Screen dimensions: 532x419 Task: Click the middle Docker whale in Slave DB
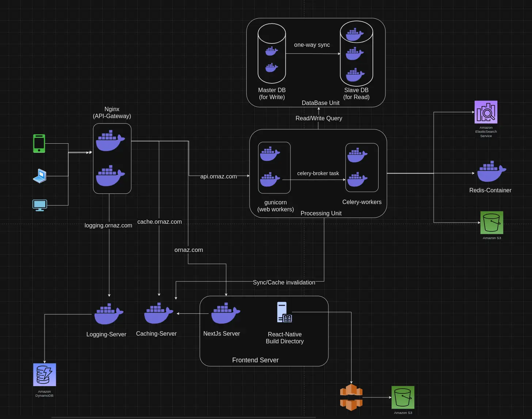[x=355, y=54]
